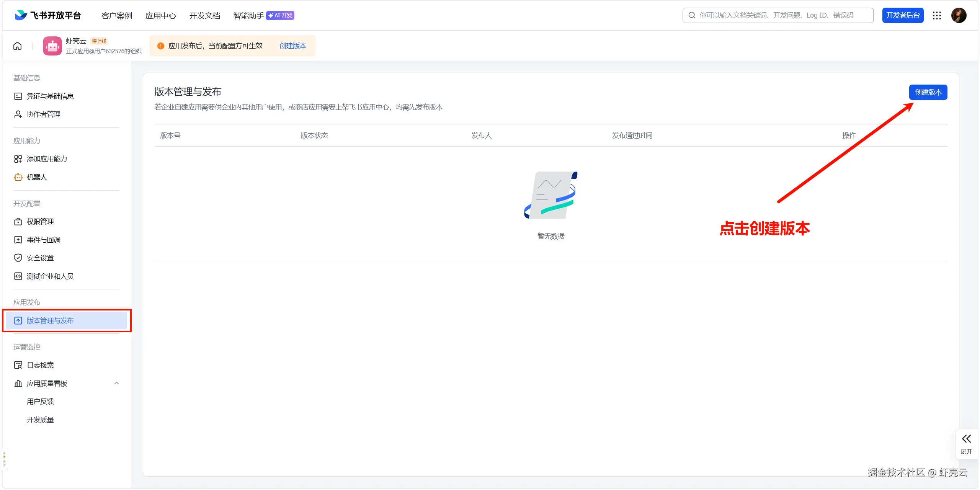The image size is (980, 490).
Task: Click the 创建版本 blue button
Action: click(928, 92)
